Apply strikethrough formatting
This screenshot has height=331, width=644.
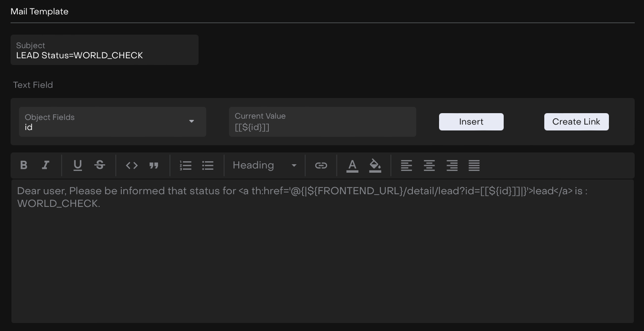[100, 165]
